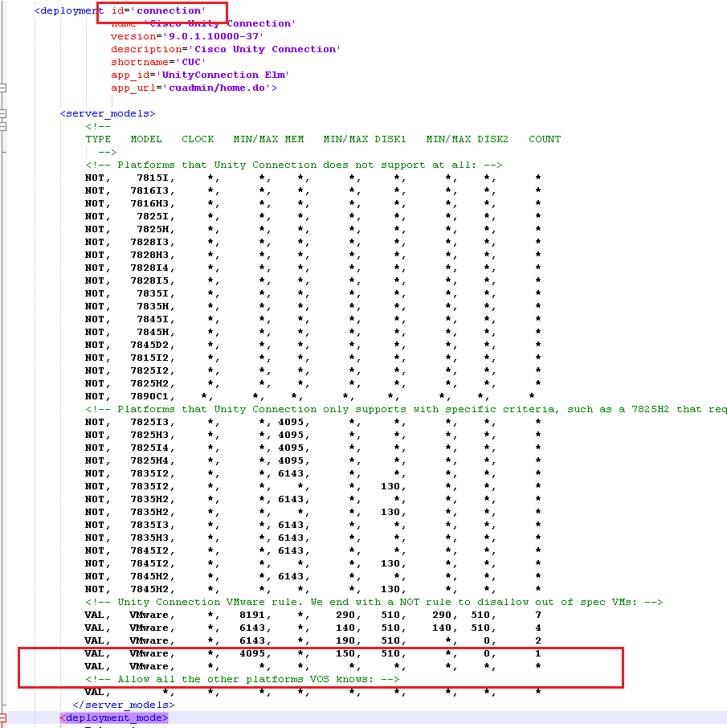Click the 8191 memory value in the VMware row
This screenshot has height=728, width=727.
252,616
